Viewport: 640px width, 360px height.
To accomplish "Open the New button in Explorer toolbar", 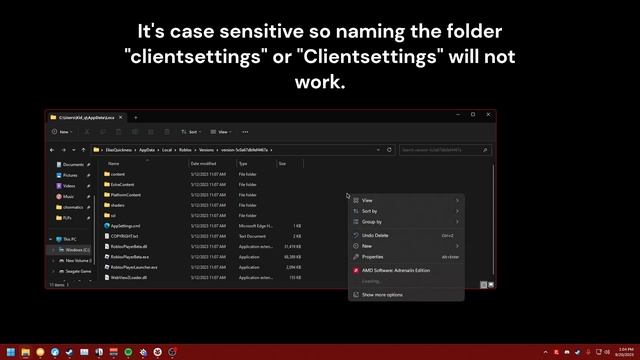I will tap(62, 132).
